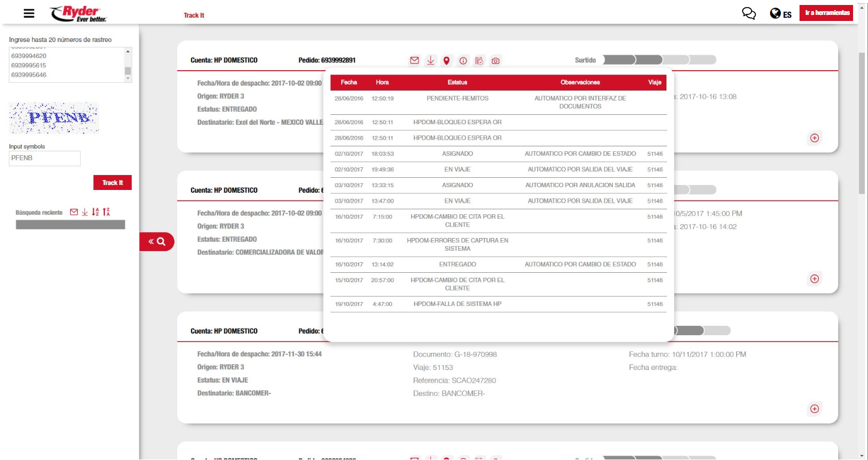This screenshot has width=868, height=460.
Task: Download order 6939992891 details
Action: click(430, 61)
